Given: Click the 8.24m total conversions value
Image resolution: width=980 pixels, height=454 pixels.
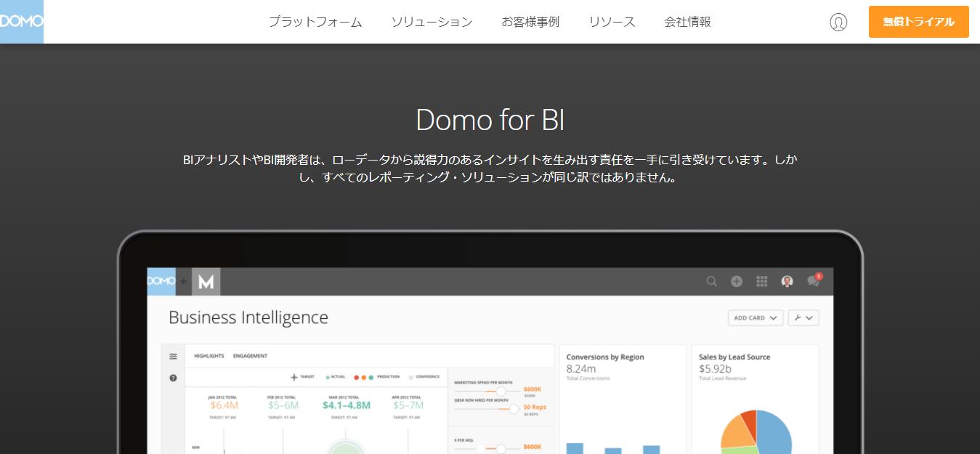Looking at the screenshot, I should (581, 369).
